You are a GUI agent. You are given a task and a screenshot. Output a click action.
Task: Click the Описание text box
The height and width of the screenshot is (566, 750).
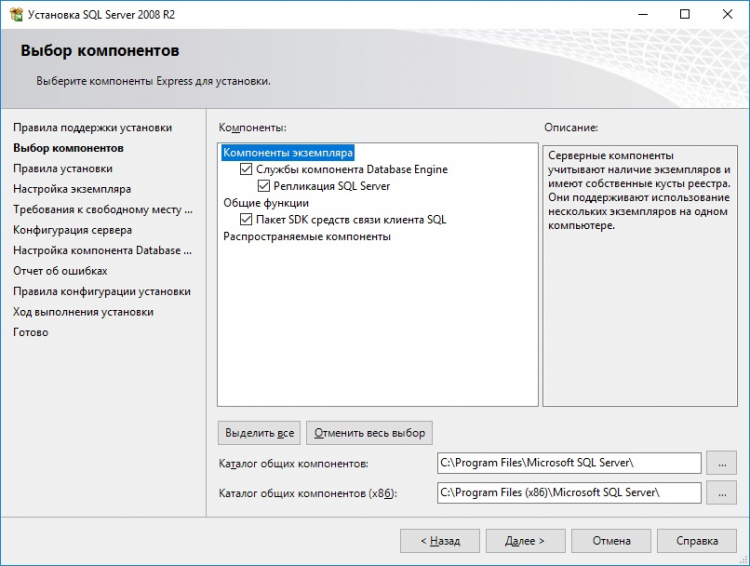pyautogui.click(x=640, y=276)
